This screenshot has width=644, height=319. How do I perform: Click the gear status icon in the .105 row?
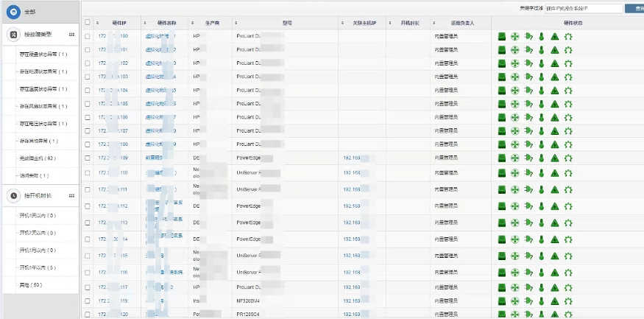pos(568,104)
